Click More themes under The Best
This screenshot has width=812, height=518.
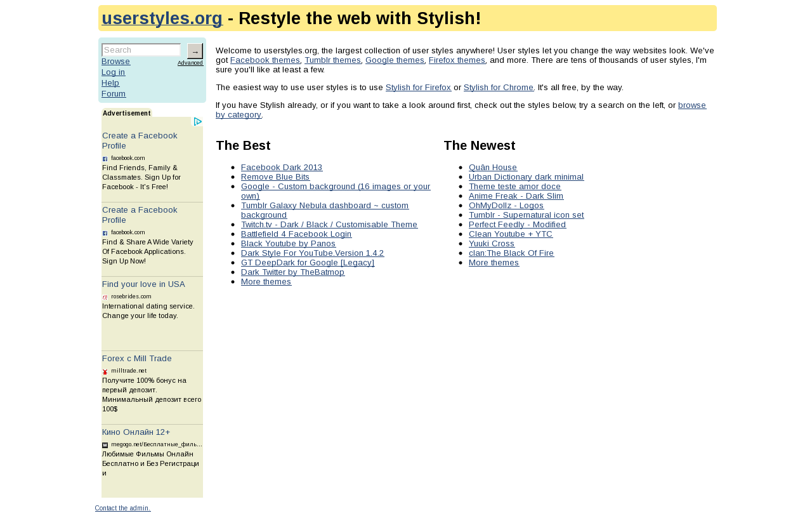coord(266,282)
